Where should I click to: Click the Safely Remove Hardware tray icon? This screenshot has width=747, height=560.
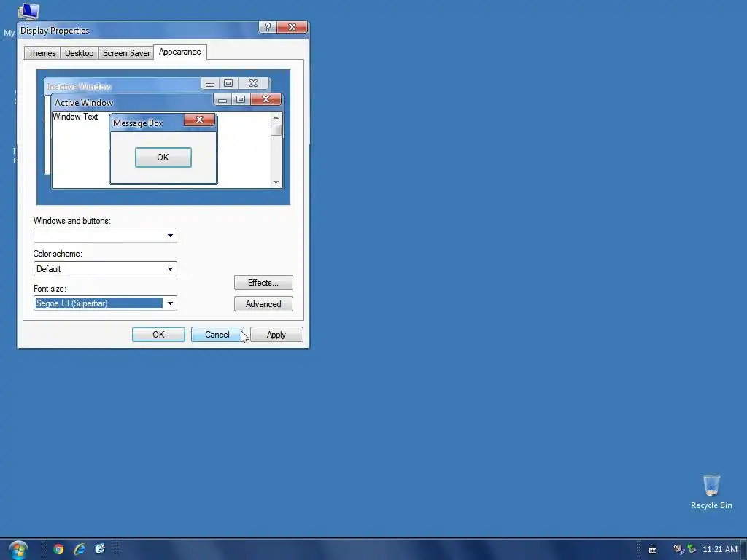(x=692, y=550)
